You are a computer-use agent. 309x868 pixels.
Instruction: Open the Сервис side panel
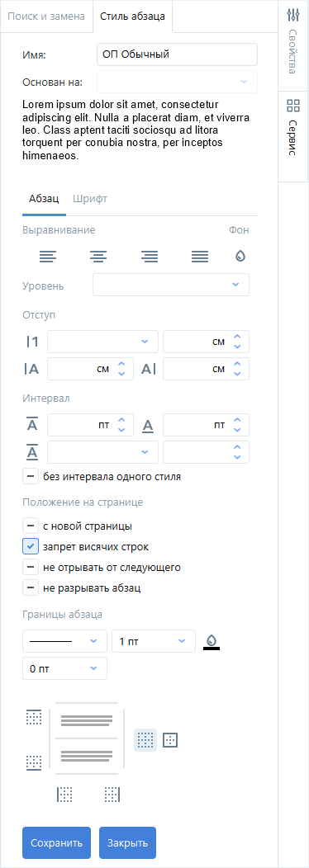click(x=293, y=136)
